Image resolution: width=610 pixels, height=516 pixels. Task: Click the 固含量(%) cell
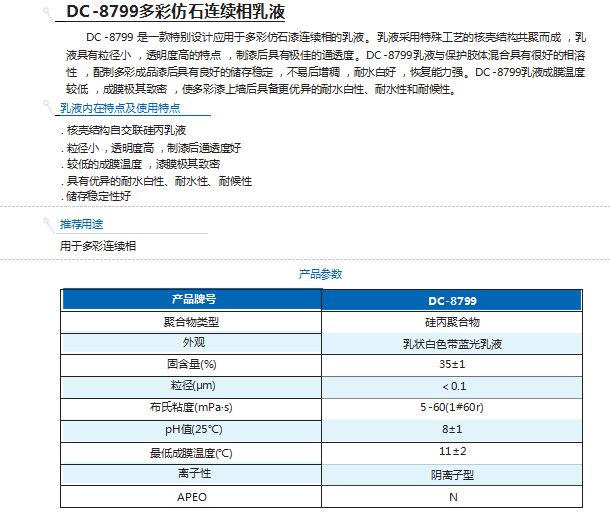pos(191,365)
